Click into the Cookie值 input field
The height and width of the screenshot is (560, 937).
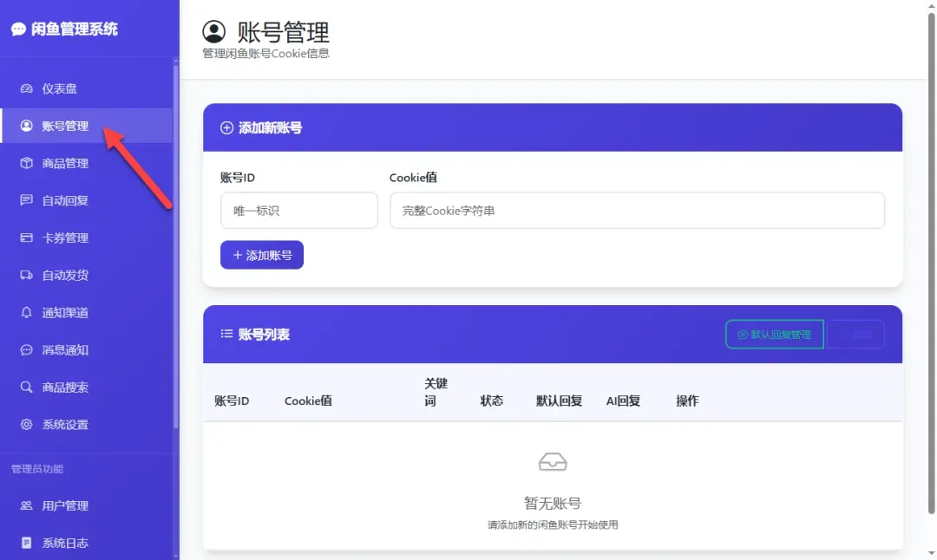tap(637, 210)
